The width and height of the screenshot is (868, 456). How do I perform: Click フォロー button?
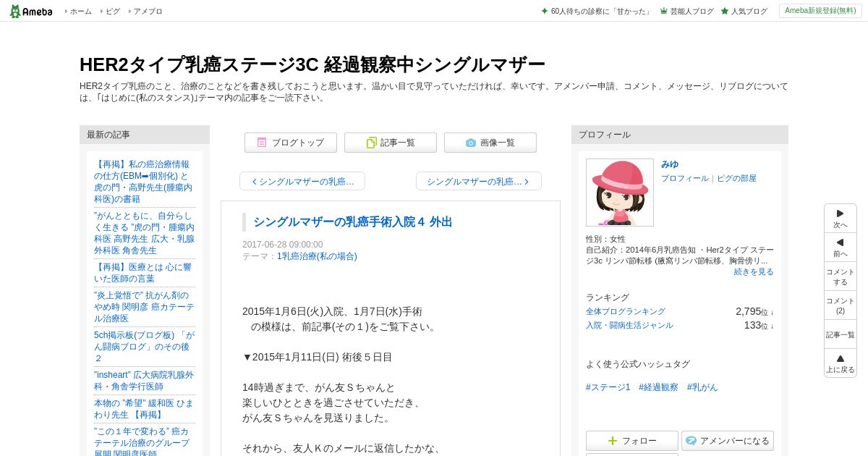point(632,441)
